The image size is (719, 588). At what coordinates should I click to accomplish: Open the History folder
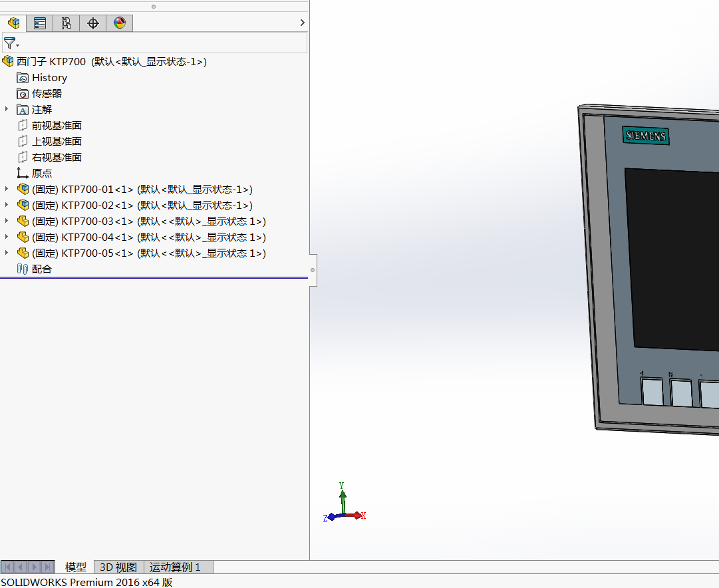tap(49, 78)
